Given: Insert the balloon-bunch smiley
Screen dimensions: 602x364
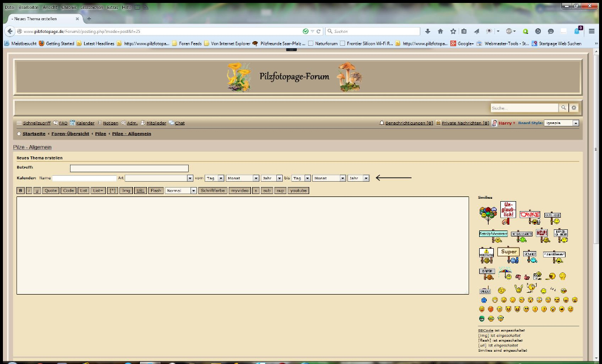Looking at the screenshot, I should (x=487, y=215).
